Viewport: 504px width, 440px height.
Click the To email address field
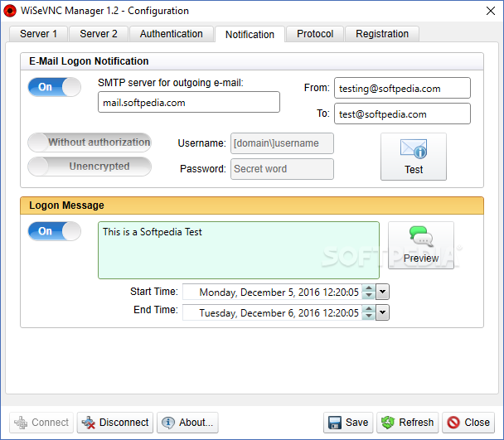402,114
